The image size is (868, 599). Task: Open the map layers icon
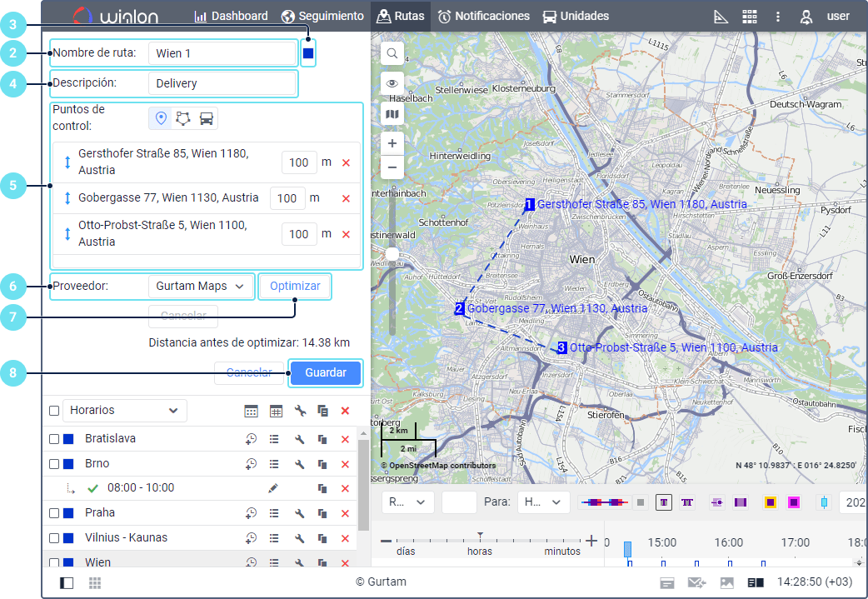[392, 114]
